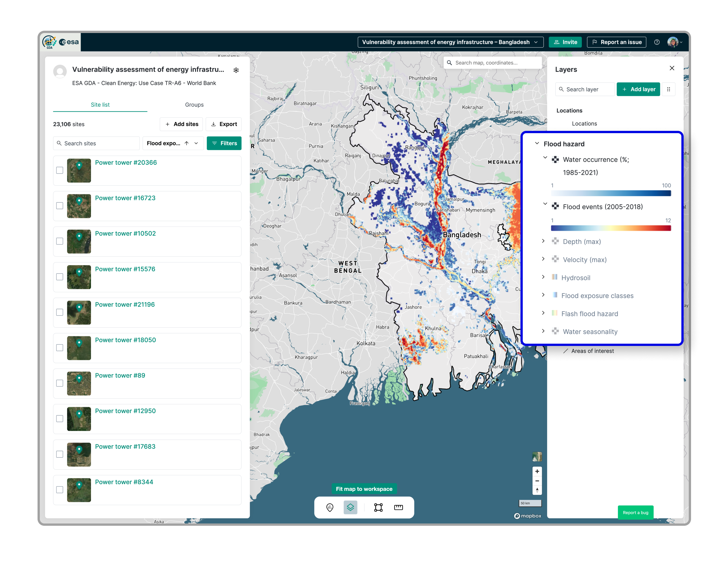Open the workspace name dropdown in header
Screen dimensions: 728x569
pos(450,42)
